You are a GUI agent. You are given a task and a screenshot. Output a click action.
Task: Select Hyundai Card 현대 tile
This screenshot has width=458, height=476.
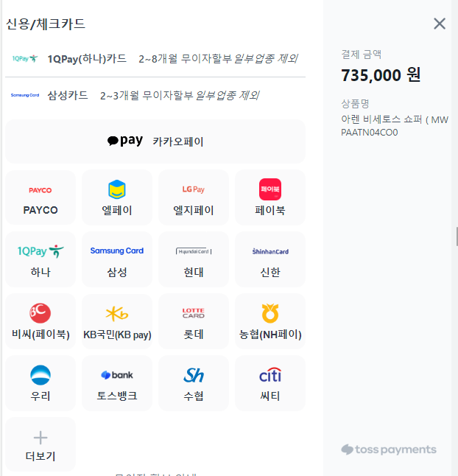click(194, 259)
